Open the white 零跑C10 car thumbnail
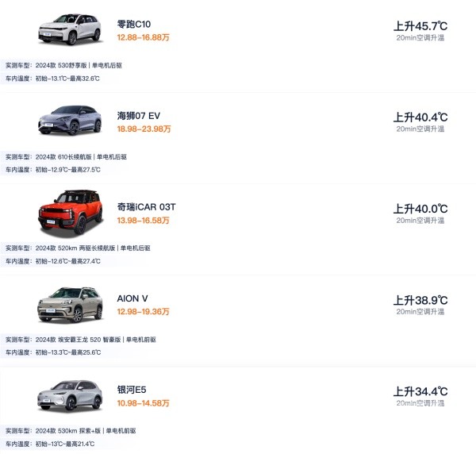This screenshot has width=476, height=454. click(x=70, y=29)
